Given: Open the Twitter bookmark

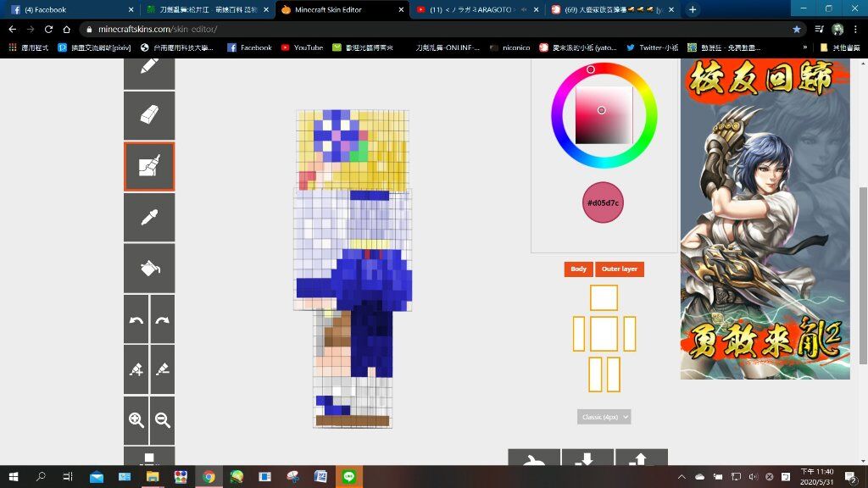Looking at the screenshot, I should (653, 47).
